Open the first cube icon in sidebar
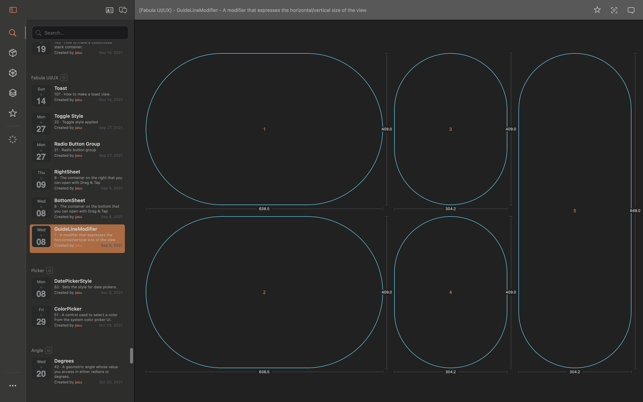The width and height of the screenshot is (643, 402). [x=13, y=53]
